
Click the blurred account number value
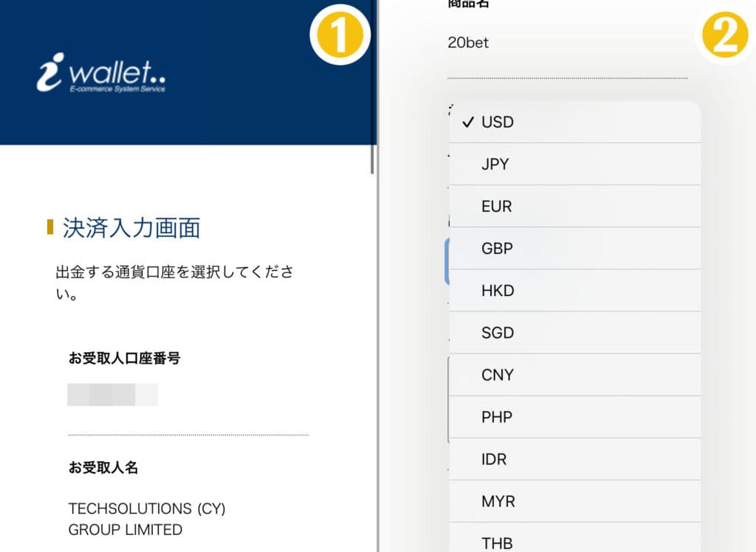(x=112, y=395)
